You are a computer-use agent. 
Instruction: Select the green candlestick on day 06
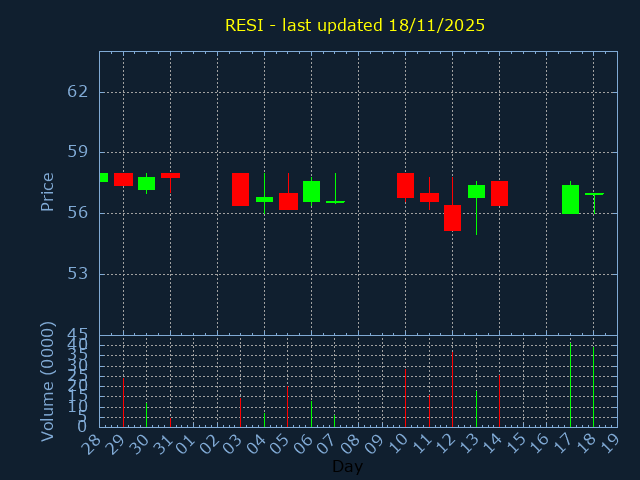pos(311,191)
